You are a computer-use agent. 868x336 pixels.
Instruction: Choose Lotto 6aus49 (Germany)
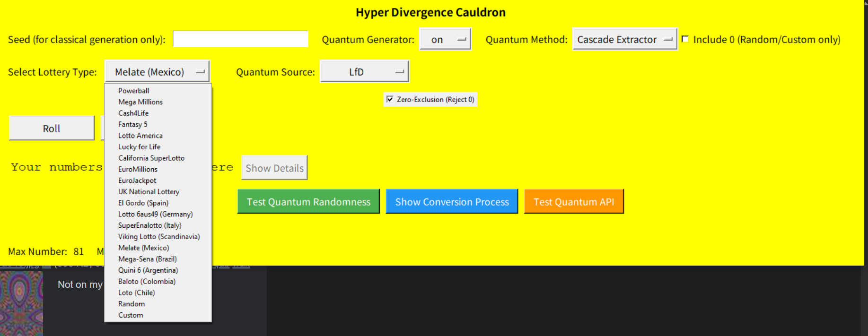(158, 214)
